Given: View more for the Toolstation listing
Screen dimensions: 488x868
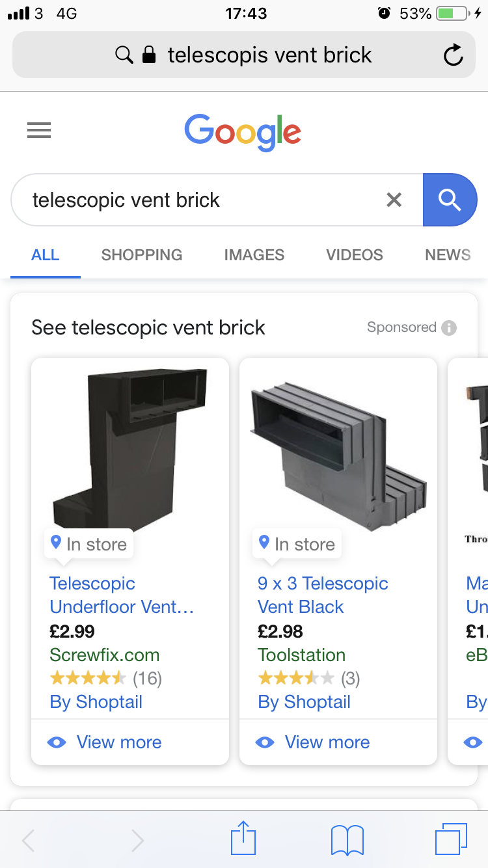Looking at the screenshot, I should 327,742.
